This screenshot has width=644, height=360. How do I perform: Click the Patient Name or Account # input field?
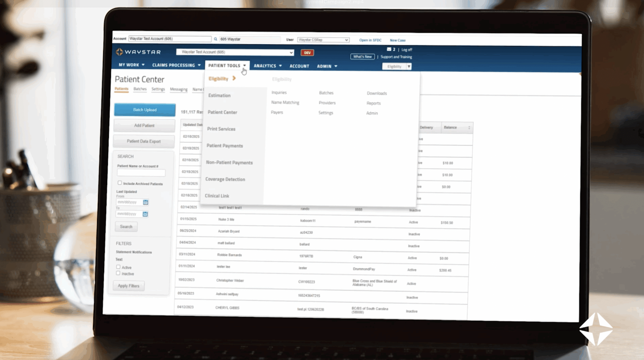[x=141, y=173]
